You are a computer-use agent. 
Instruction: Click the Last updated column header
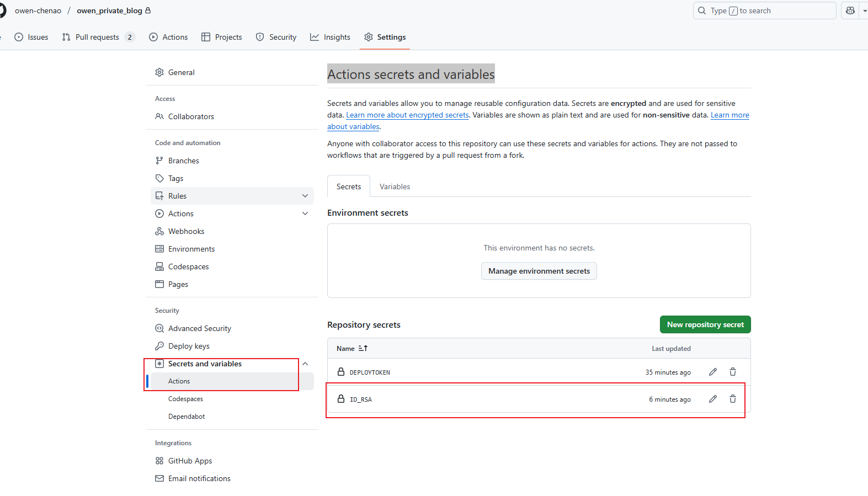point(671,349)
